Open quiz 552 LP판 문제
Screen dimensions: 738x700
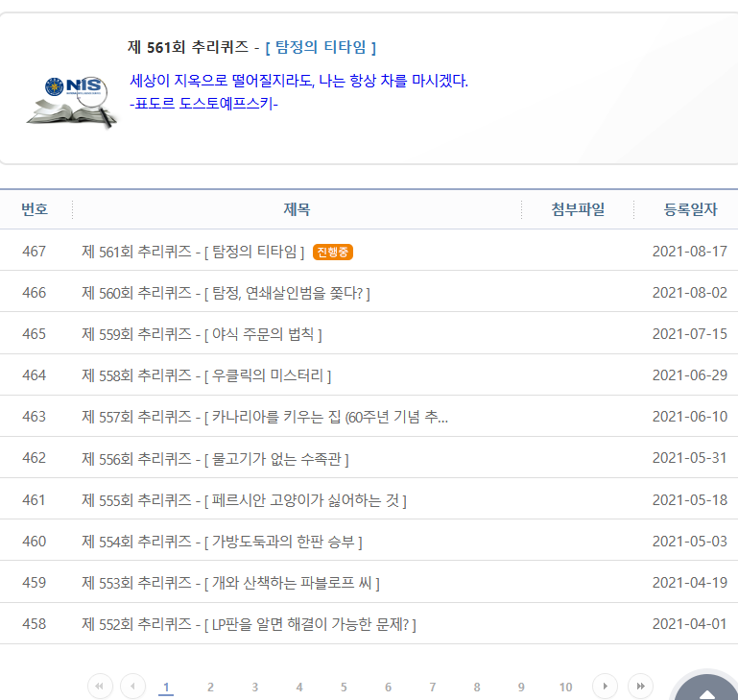[x=249, y=624]
